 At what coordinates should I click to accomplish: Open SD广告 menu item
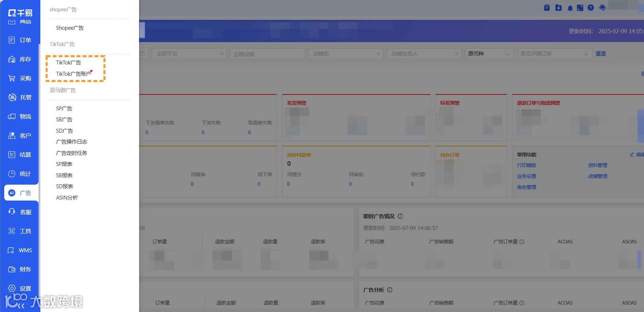[64, 131]
